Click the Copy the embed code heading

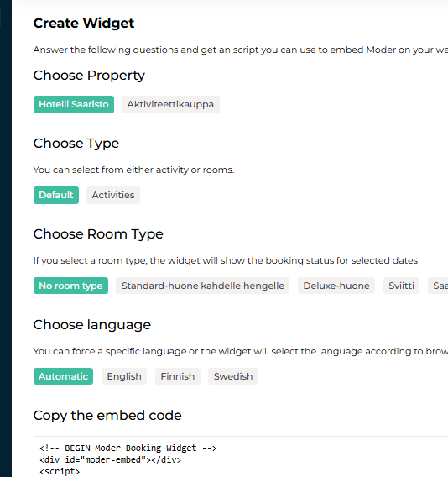pyautogui.click(x=107, y=415)
